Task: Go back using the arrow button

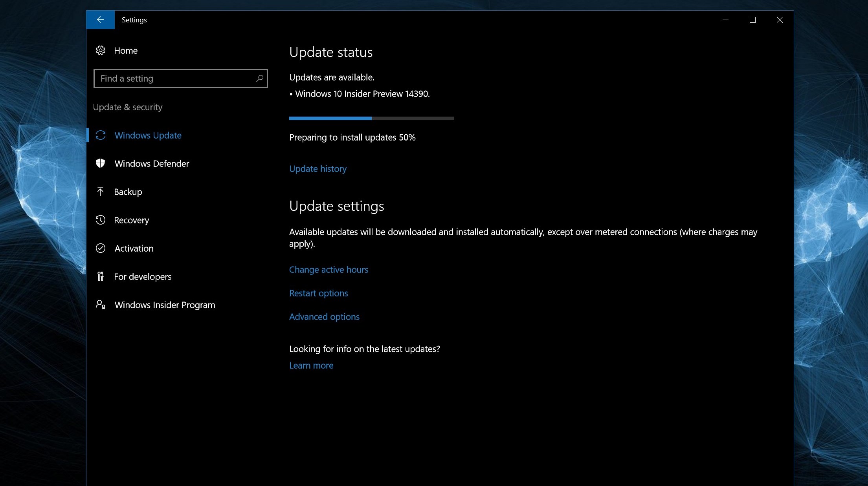Action: [100, 20]
